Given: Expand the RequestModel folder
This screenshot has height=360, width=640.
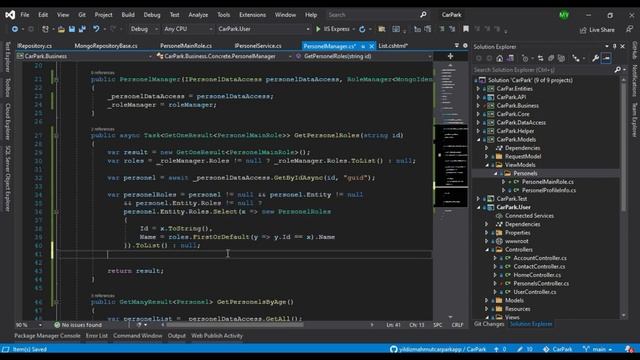Looking at the screenshot, I should click(x=487, y=156).
